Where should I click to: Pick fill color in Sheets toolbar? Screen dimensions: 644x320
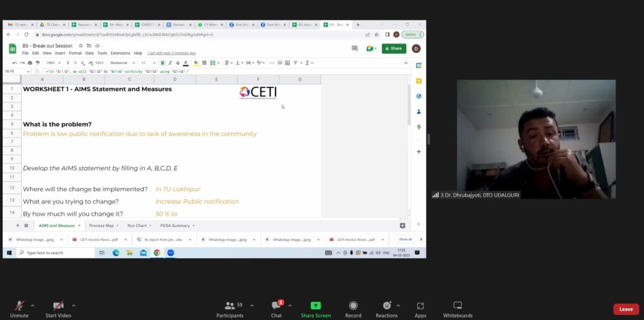tap(196, 63)
